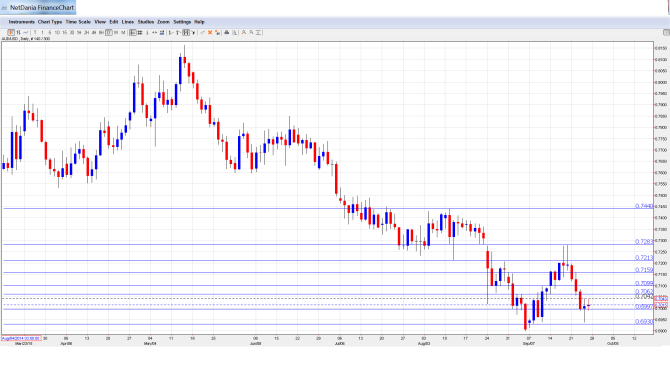Select the Daily (D) time scale
The height and width of the screenshot is (377, 670).
pyautogui.click(x=109, y=32)
